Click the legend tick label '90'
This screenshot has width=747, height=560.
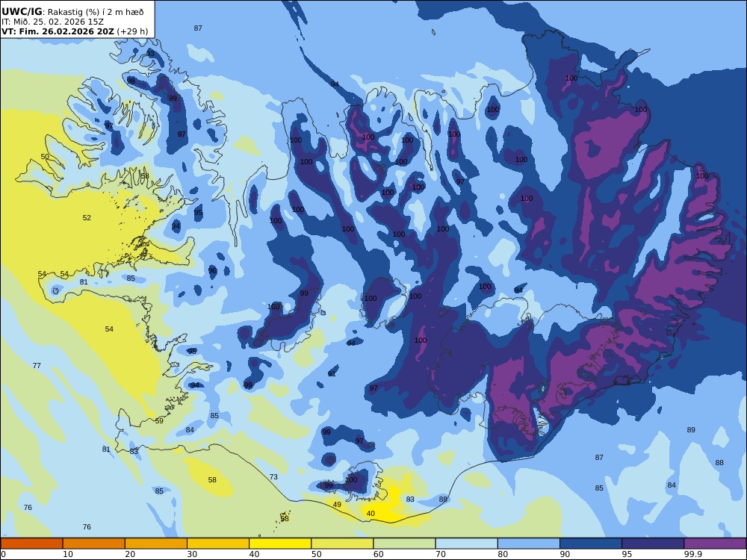click(565, 554)
